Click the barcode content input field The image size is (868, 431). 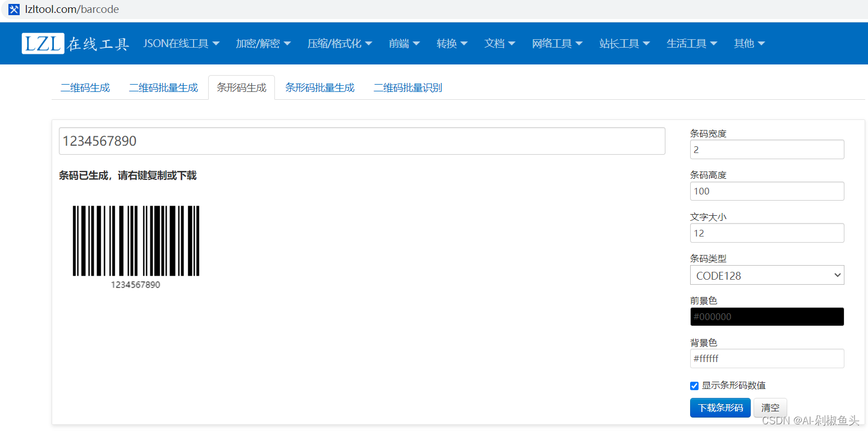[362, 141]
